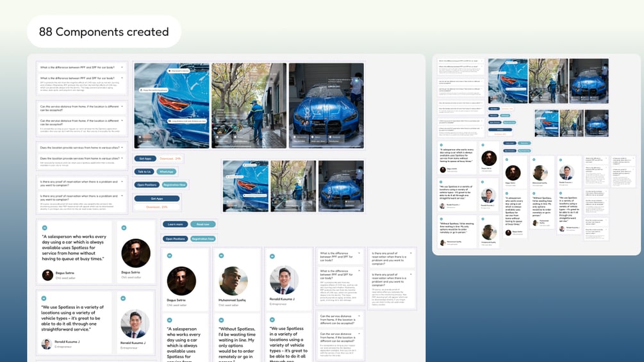Click "Download.. 24%" beneath the wide Get Apps button

[157, 207]
